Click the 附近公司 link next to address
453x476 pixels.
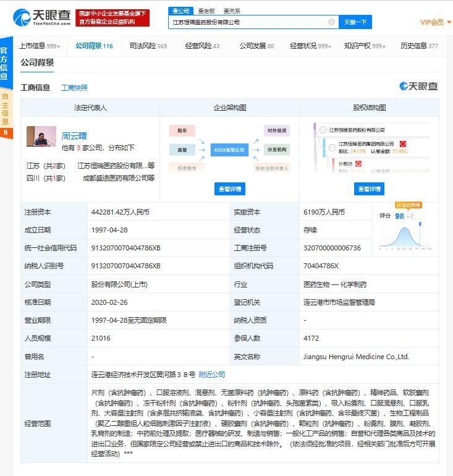pos(212,374)
